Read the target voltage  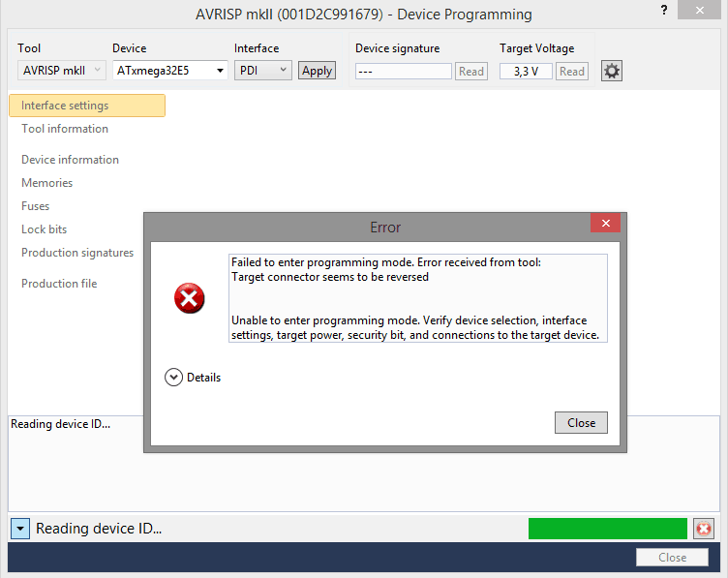572,72
